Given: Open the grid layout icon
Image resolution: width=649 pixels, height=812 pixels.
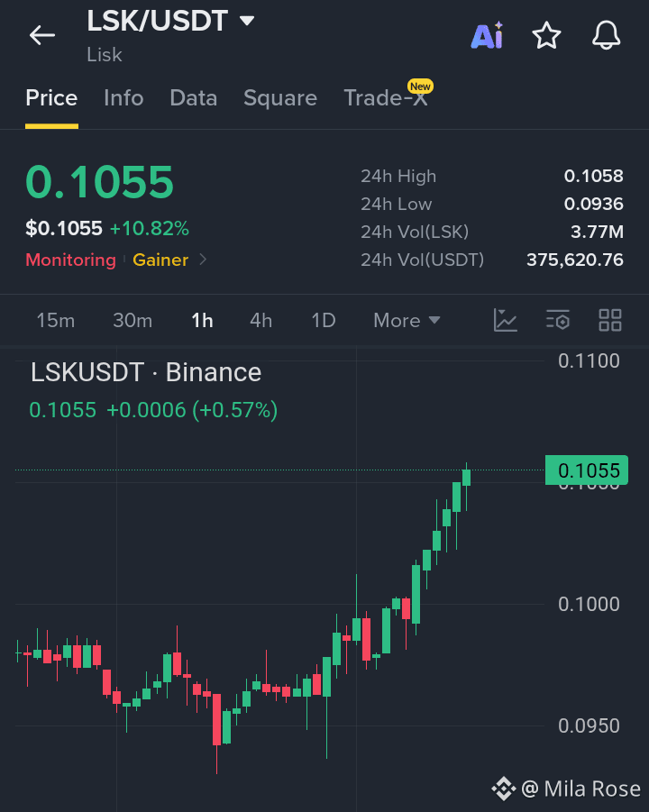Looking at the screenshot, I should (x=610, y=320).
